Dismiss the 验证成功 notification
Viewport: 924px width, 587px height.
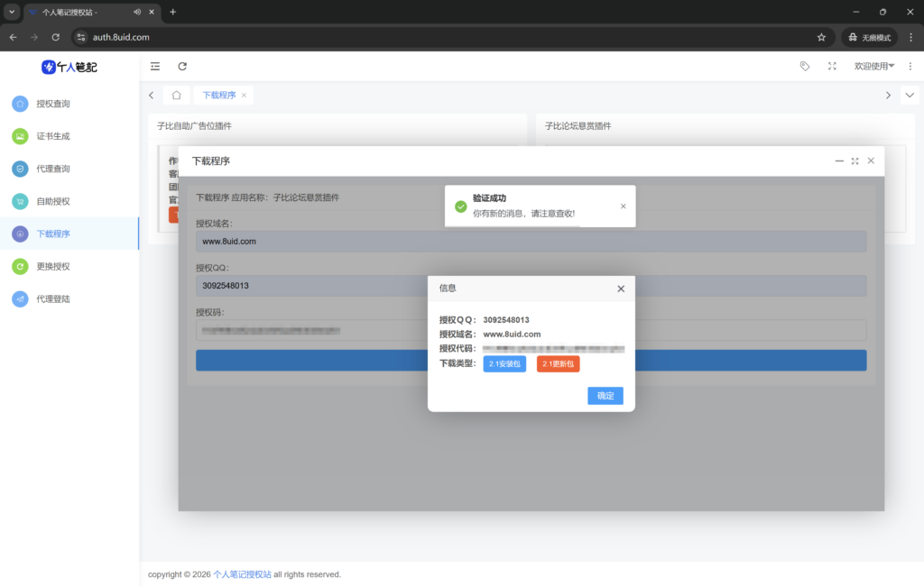tap(623, 206)
